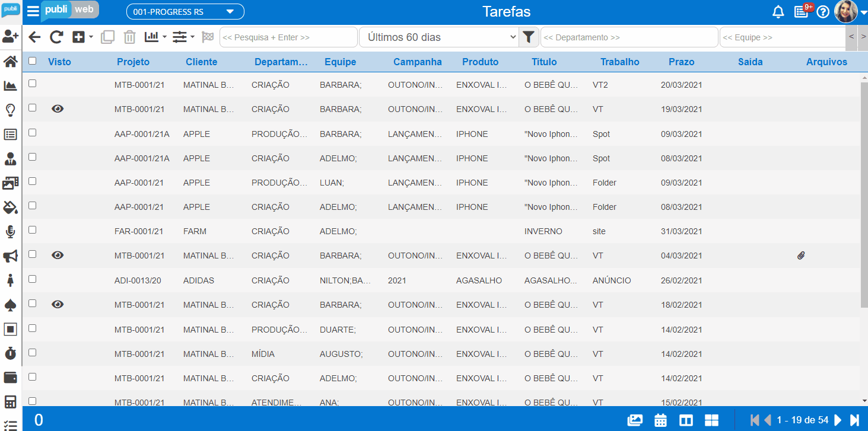The width and height of the screenshot is (868, 431).
Task: Open the user profile avatar
Action: 846,11
